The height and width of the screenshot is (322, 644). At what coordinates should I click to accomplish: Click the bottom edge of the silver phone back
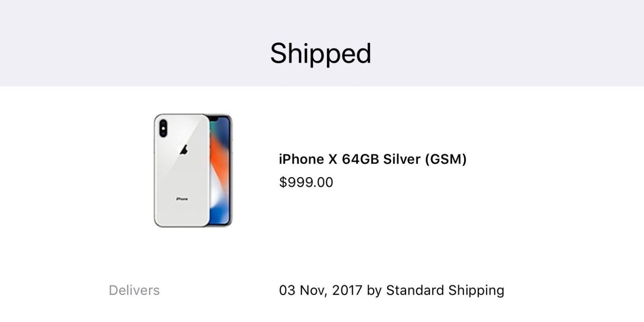[182, 225]
